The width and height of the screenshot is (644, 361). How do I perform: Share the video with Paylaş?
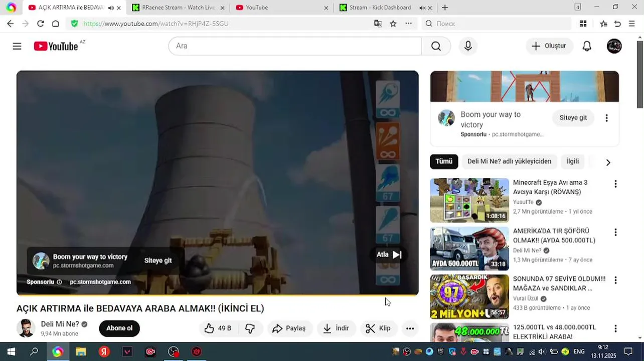click(x=289, y=328)
